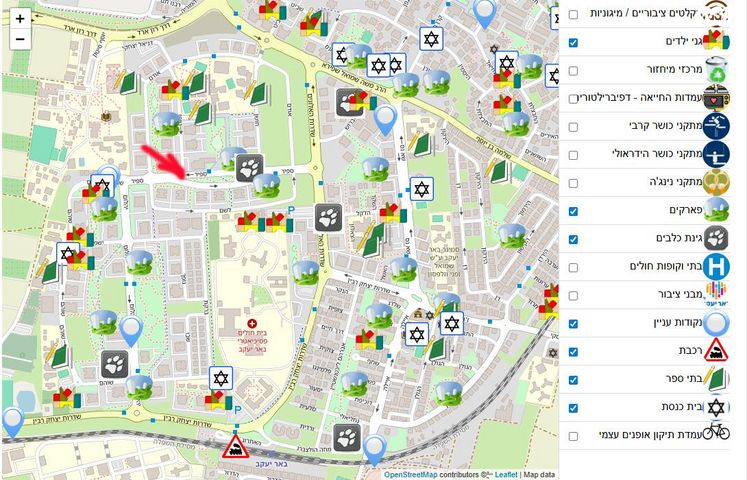Zoom out on the map
The height and width of the screenshot is (480, 747).
click(20, 40)
